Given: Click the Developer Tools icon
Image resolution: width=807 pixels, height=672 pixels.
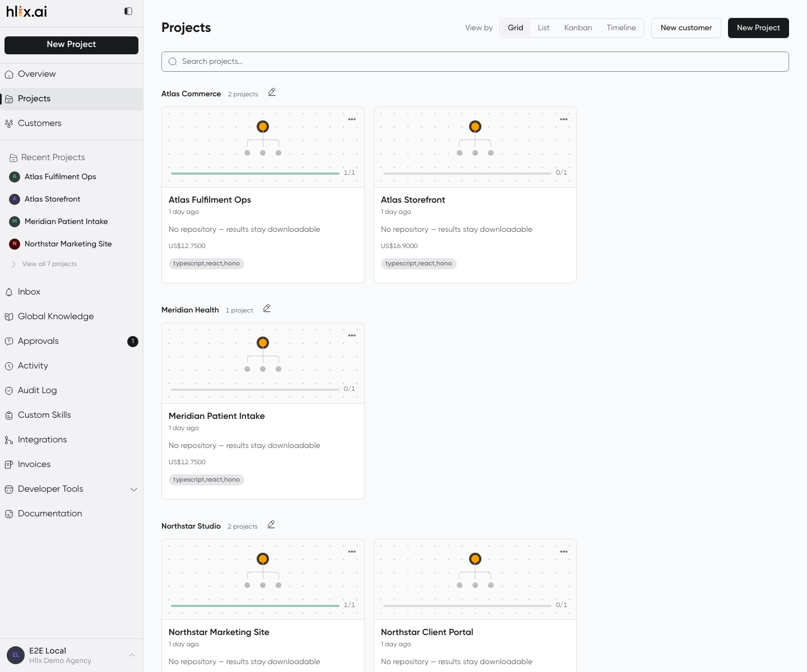Looking at the screenshot, I should (9, 489).
